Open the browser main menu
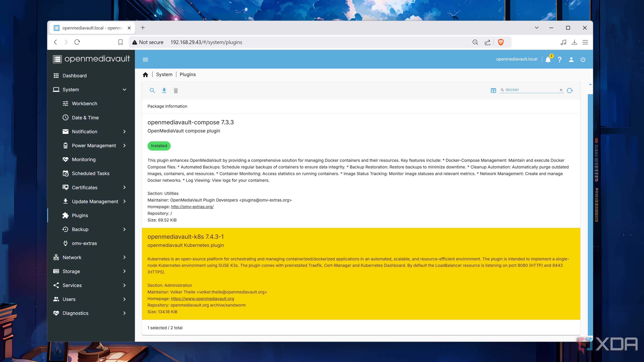The width and height of the screenshot is (644, 362). click(x=585, y=42)
